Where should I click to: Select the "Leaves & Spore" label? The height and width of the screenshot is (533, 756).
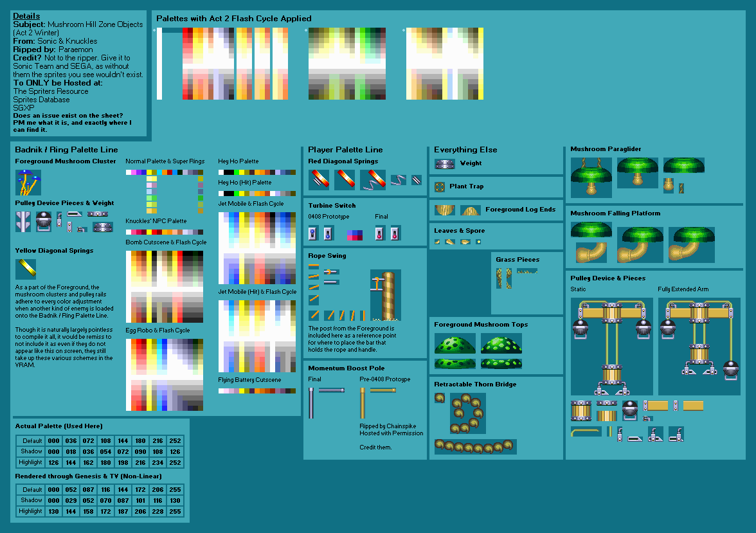(460, 231)
